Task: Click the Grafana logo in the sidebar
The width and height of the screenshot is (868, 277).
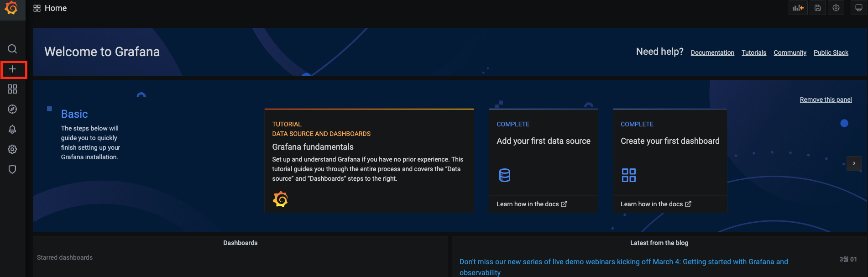Action: tap(11, 8)
